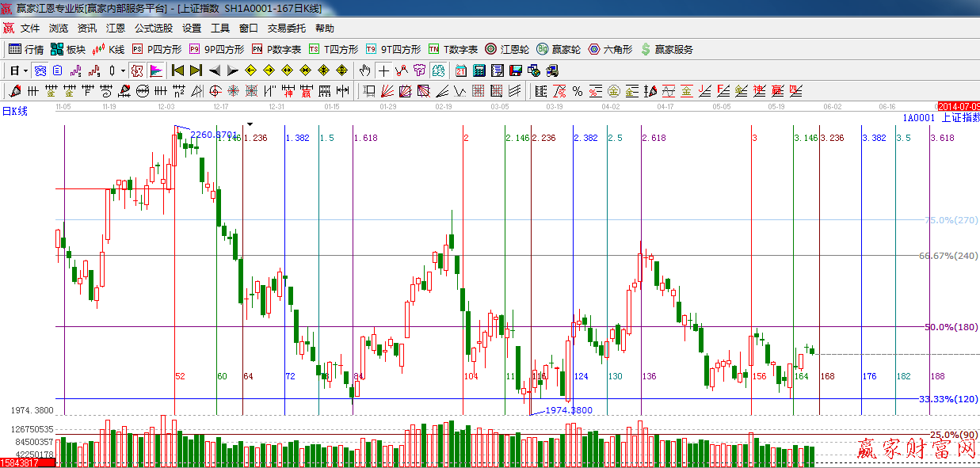Click the 50.0%(180) purple level line label
The image size is (980, 468).
click(x=951, y=327)
